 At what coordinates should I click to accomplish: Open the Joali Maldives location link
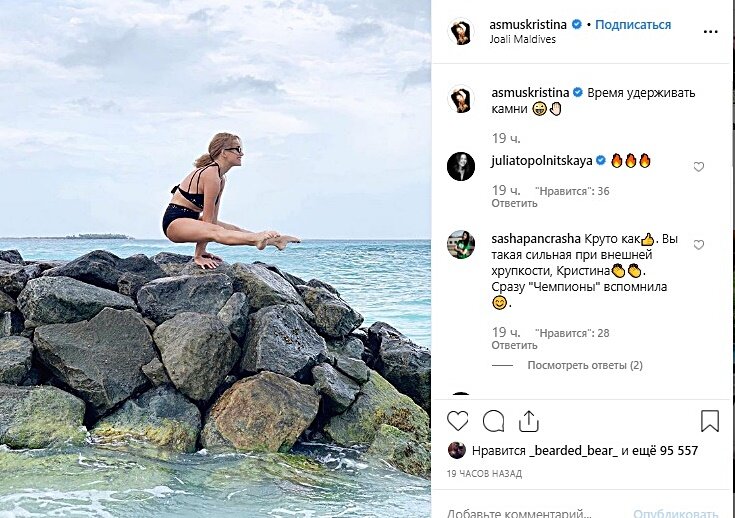point(520,41)
